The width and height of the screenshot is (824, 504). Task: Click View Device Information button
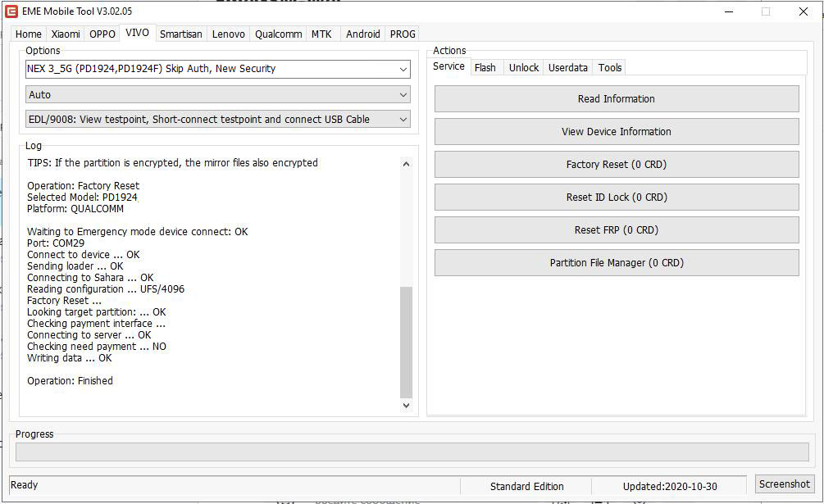[x=617, y=132]
